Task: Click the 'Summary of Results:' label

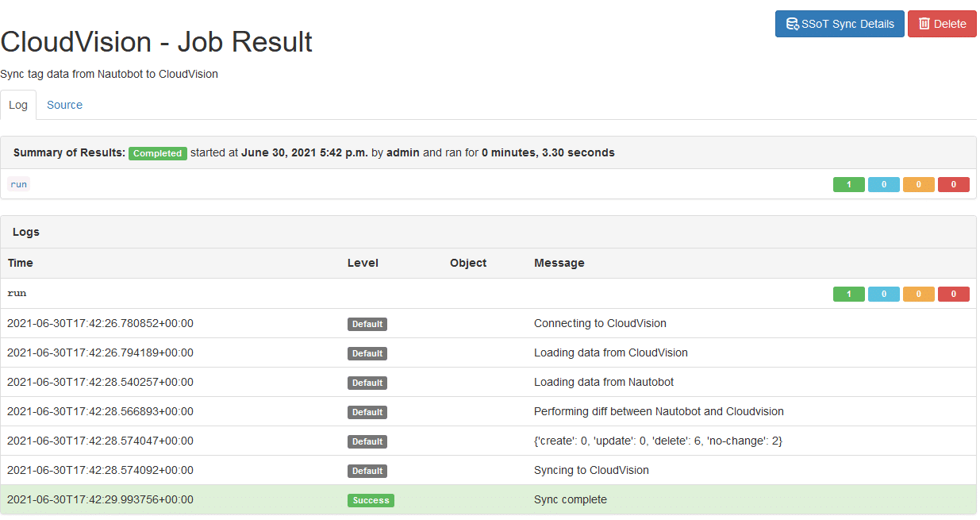Action: tap(69, 152)
